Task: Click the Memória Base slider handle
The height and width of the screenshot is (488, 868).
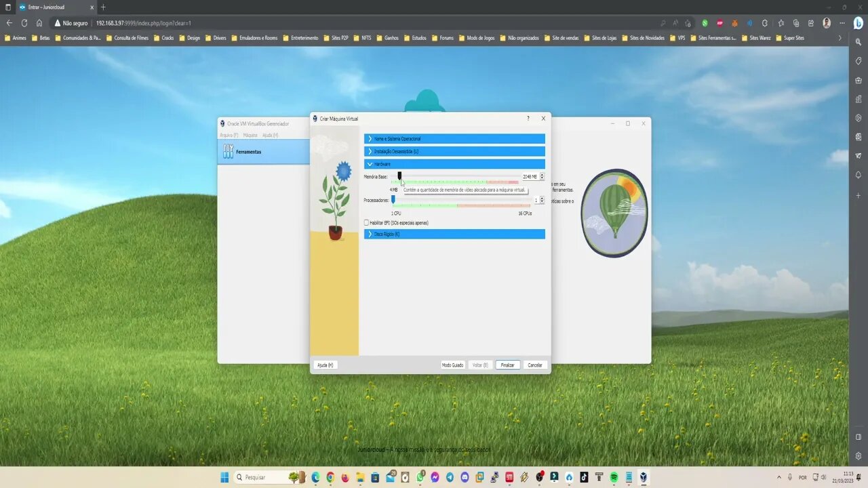Action: (x=399, y=176)
